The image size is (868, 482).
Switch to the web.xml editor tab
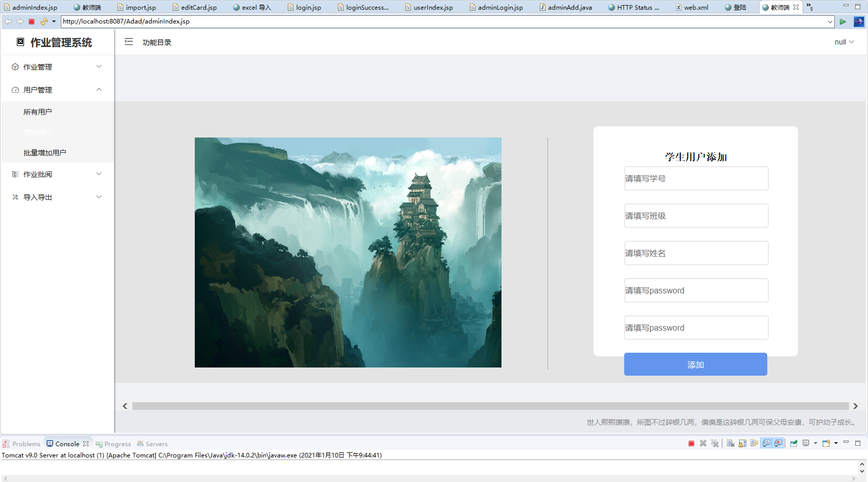(692, 7)
